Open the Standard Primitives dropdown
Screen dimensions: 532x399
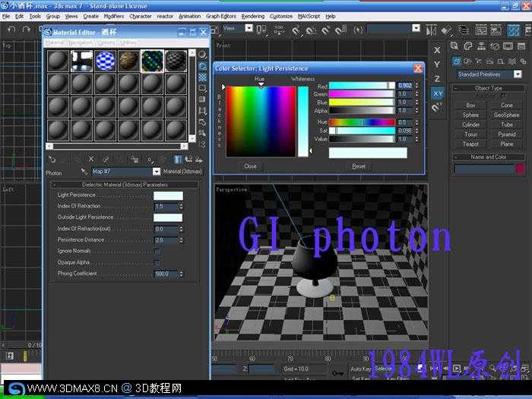pyautogui.click(x=517, y=74)
